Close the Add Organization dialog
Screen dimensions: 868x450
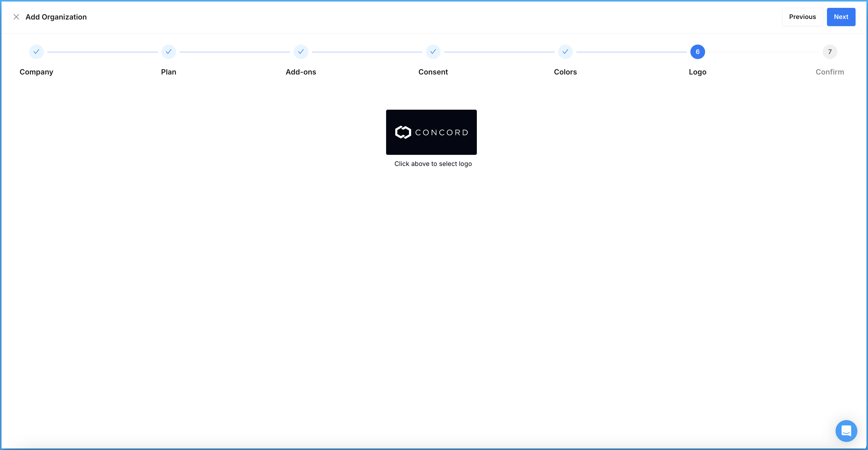pyautogui.click(x=16, y=17)
